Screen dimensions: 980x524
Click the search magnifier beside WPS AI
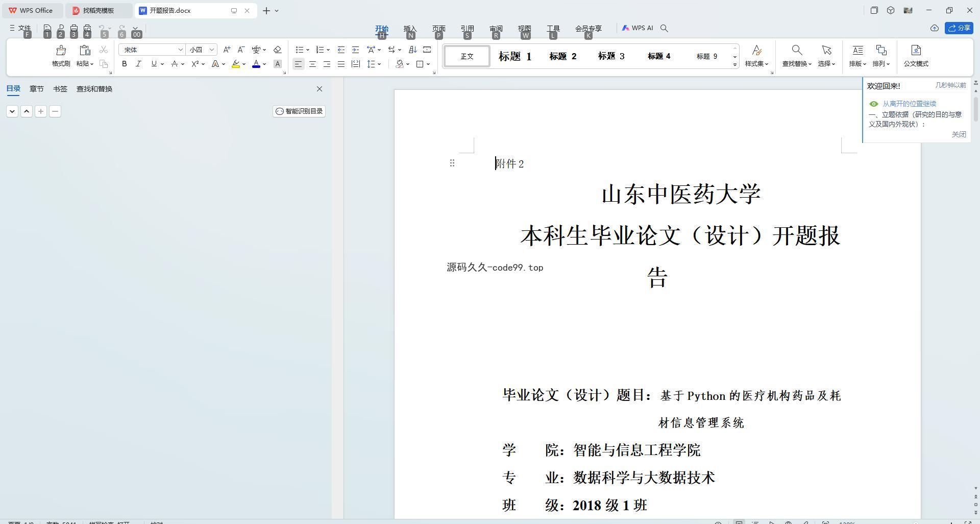(664, 28)
